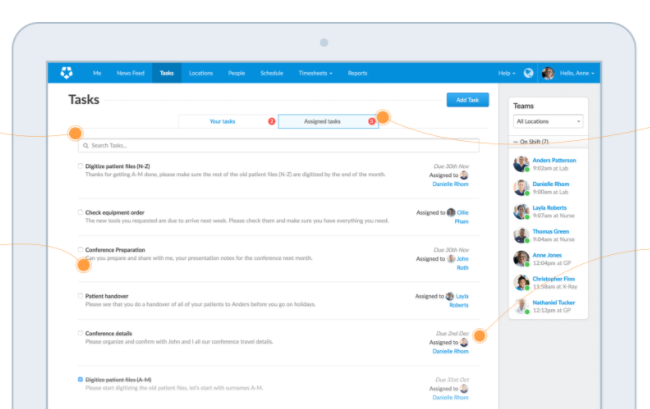Screen dimensions: 650x409
Task: Open Nathaniel Tucker's profile link
Action: tap(553, 302)
